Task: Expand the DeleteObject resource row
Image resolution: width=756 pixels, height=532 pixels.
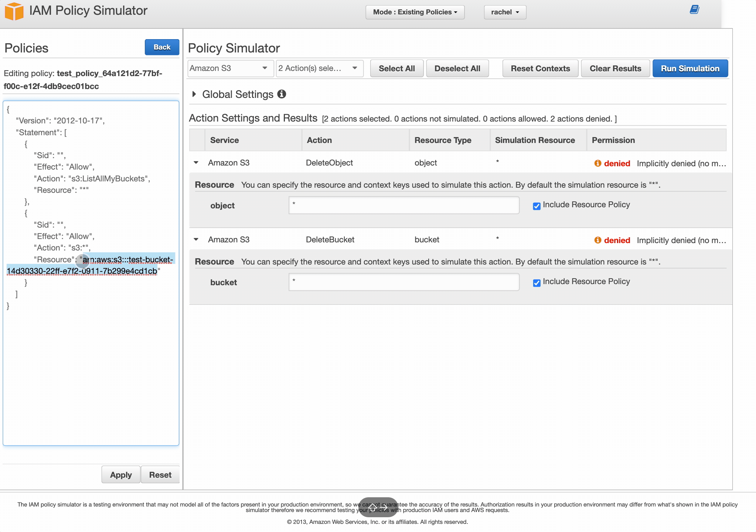Action: click(196, 162)
